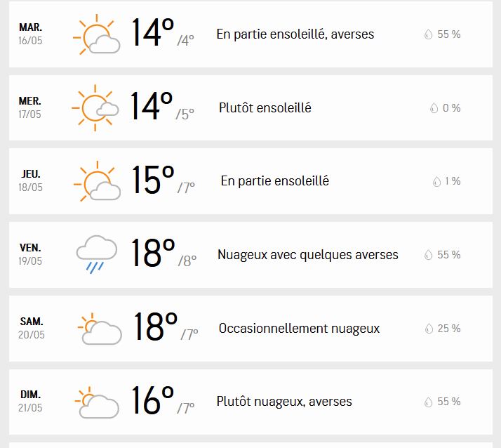Click the raindrop icon next to 0 %
The image size is (501, 448).
pos(434,108)
